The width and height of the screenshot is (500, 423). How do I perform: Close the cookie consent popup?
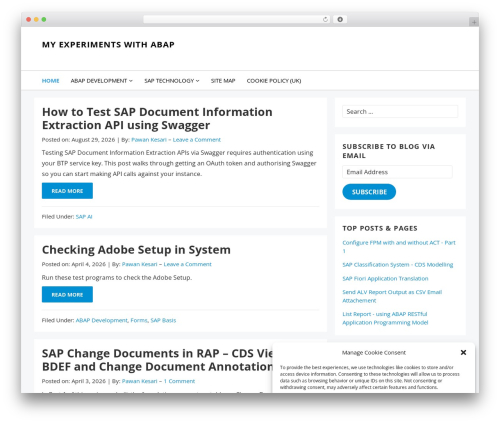463,352
